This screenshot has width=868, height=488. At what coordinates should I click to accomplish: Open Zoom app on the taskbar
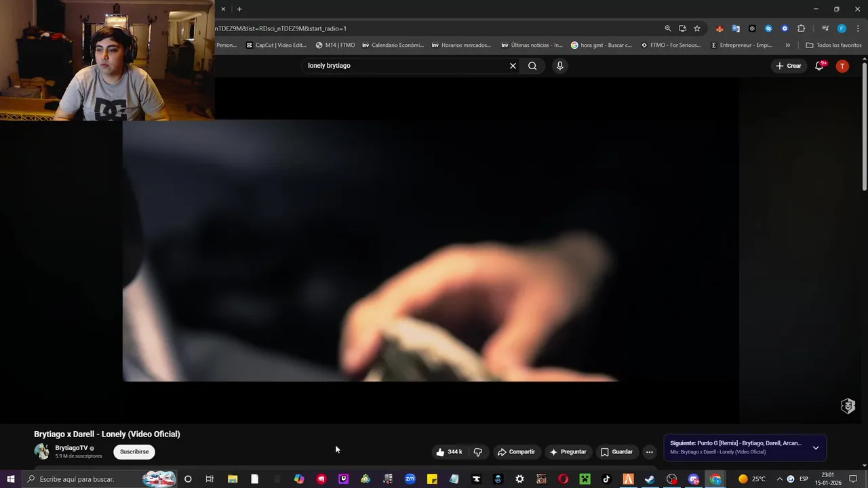pos(410,479)
